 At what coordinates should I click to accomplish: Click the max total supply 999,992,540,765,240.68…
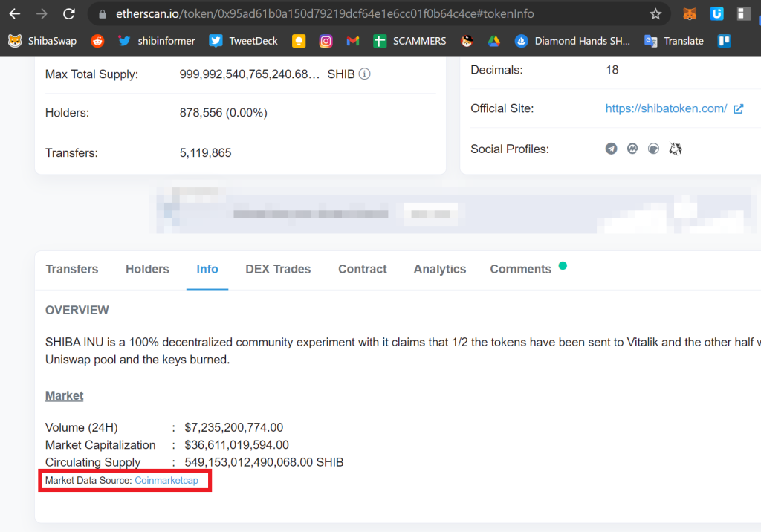click(250, 74)
